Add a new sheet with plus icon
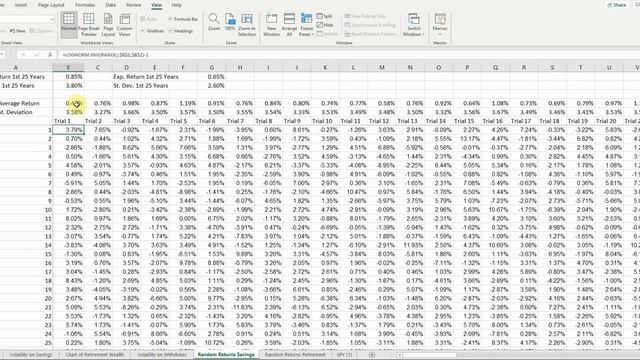Image resolution: width=640 pixels, height=360 pixels. [x=371, y=355]
